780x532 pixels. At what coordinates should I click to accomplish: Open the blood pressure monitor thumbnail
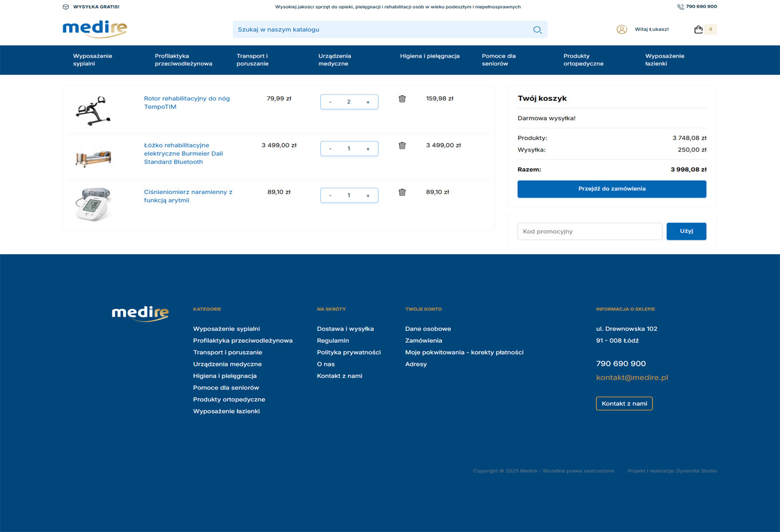coord(93,204)
